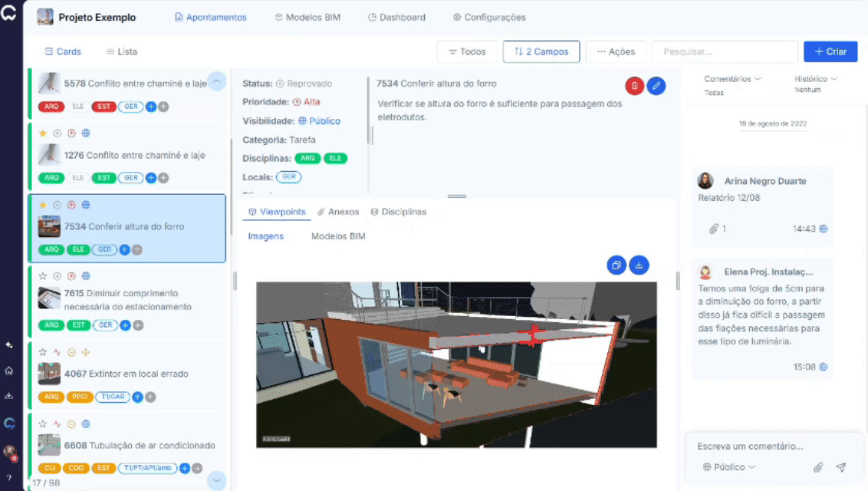
Task: Send comment with paper plane icon
Action: tap(841, 467)
